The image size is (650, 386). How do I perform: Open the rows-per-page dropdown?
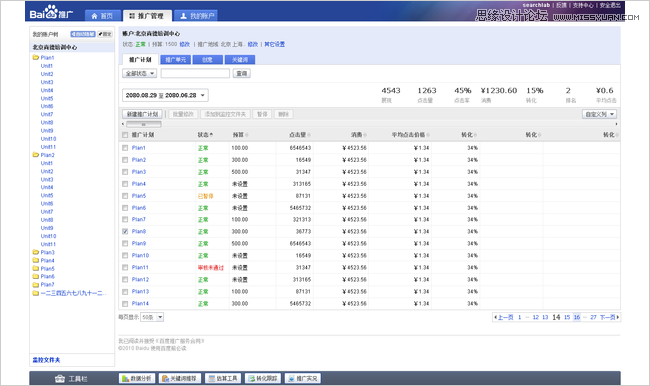[152, 317]
